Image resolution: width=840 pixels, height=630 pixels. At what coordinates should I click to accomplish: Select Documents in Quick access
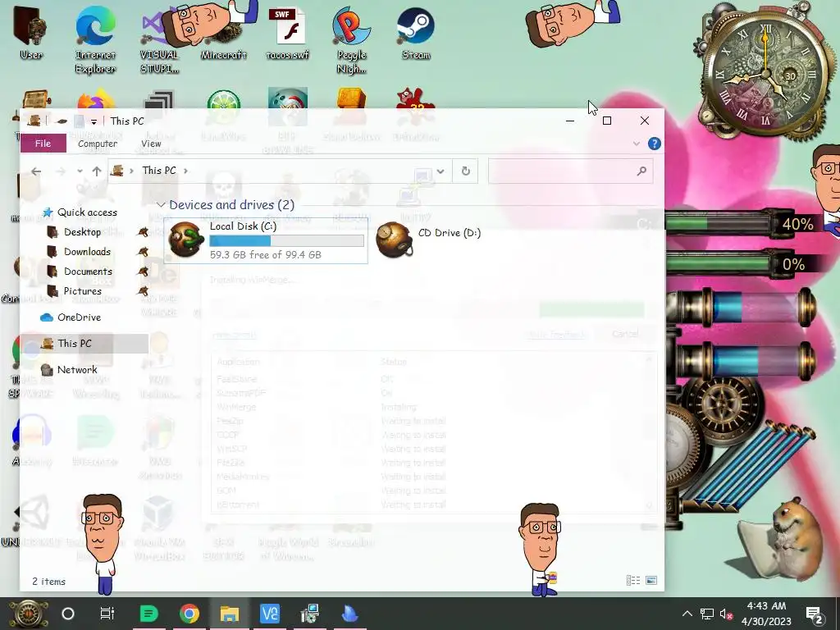coord(88,272)
